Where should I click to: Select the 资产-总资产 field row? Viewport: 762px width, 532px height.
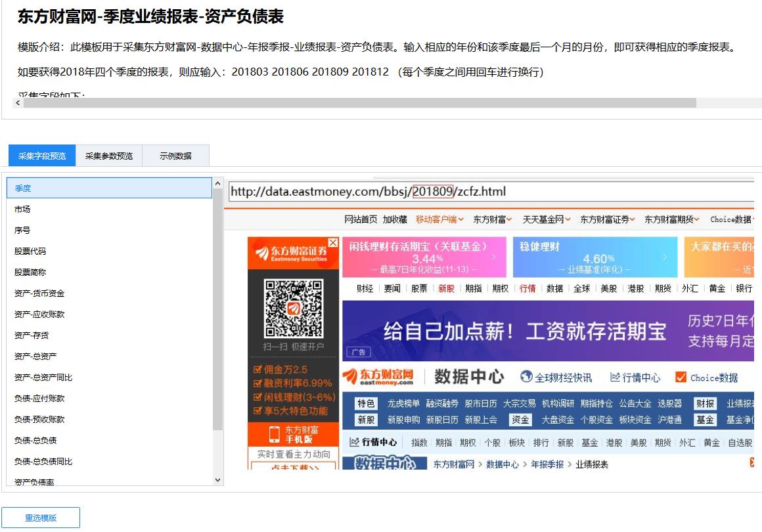click(109, 356)
